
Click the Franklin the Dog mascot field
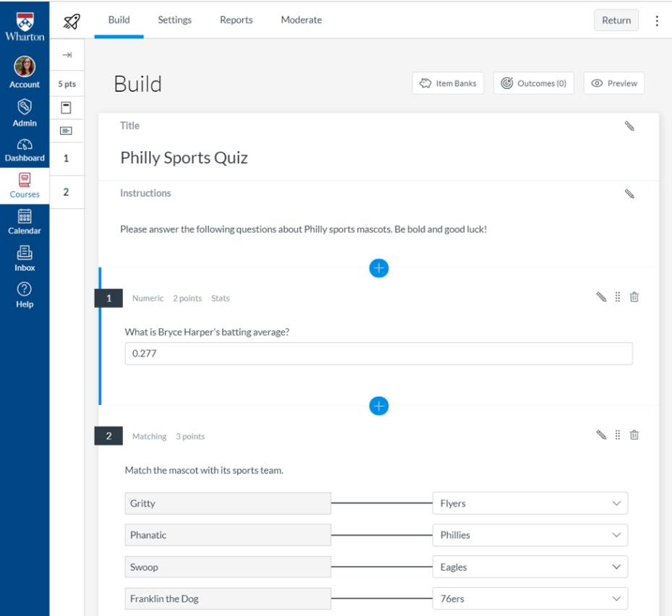228,599
